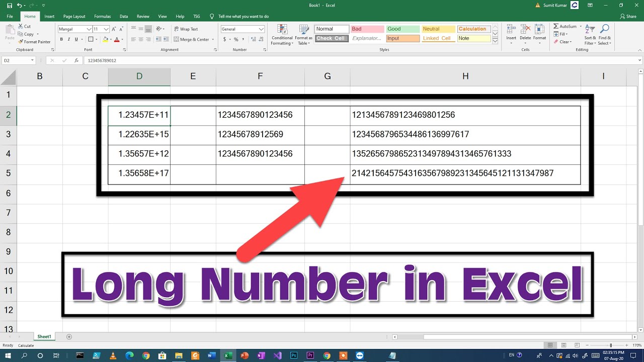Select Bottom Align icon
The width and height of the screenshot is (644, 362).
pyautogui.click(x=149, y=29)
